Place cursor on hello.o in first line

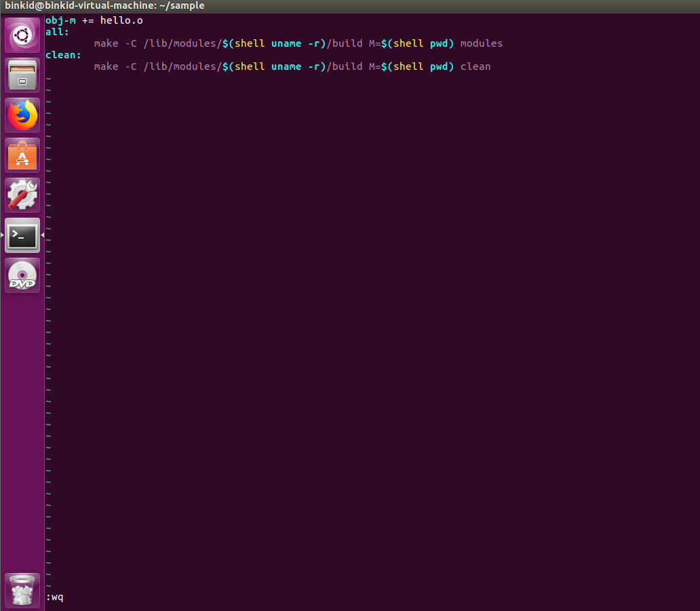point(121,20)
